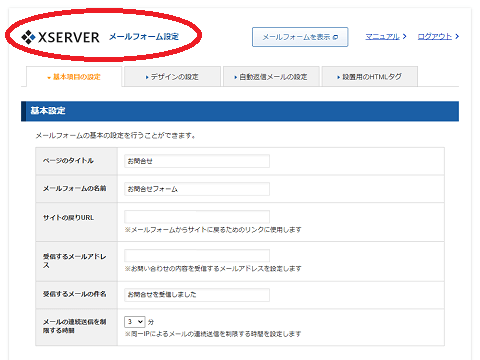Click the 基本設定 section heading
480x360 pixels.
(48, 111)
